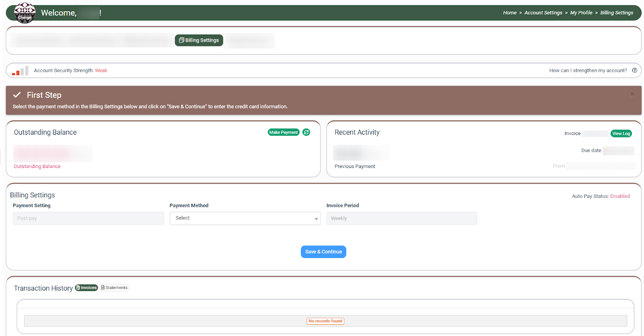Open the Billing Settings tab
644x336 pixels.
pos(199,40)
